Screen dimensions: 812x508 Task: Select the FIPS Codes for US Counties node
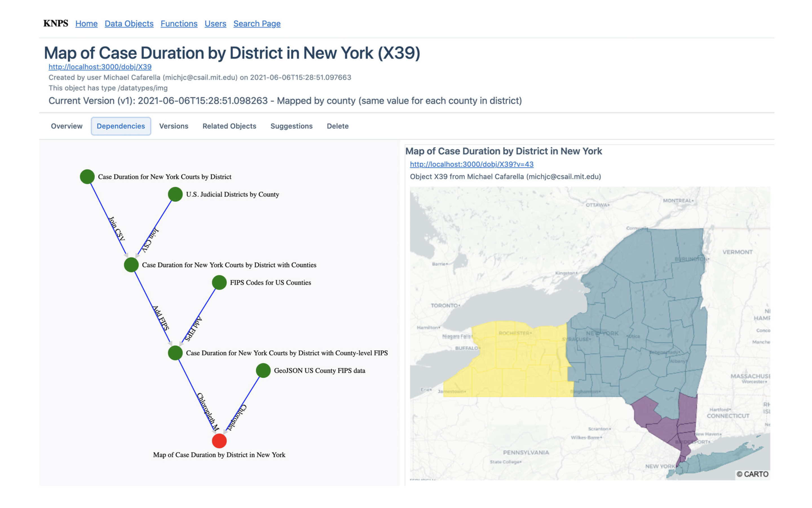click(219, 283)
